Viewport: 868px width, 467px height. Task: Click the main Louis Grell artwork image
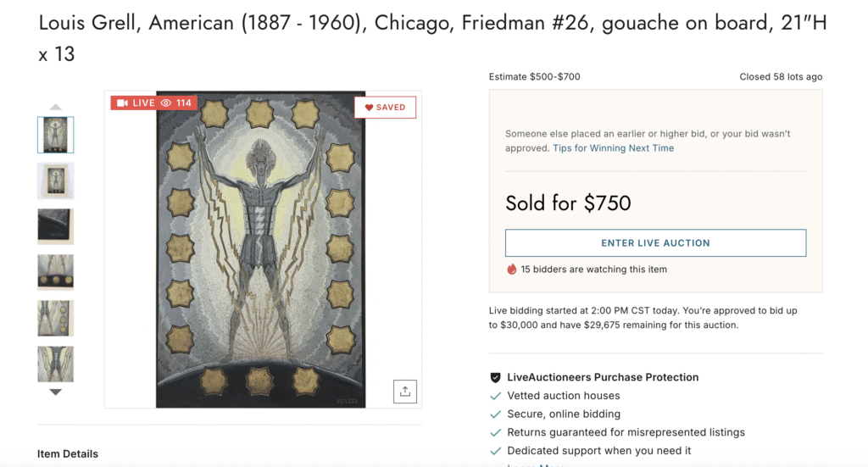[261, 250]
